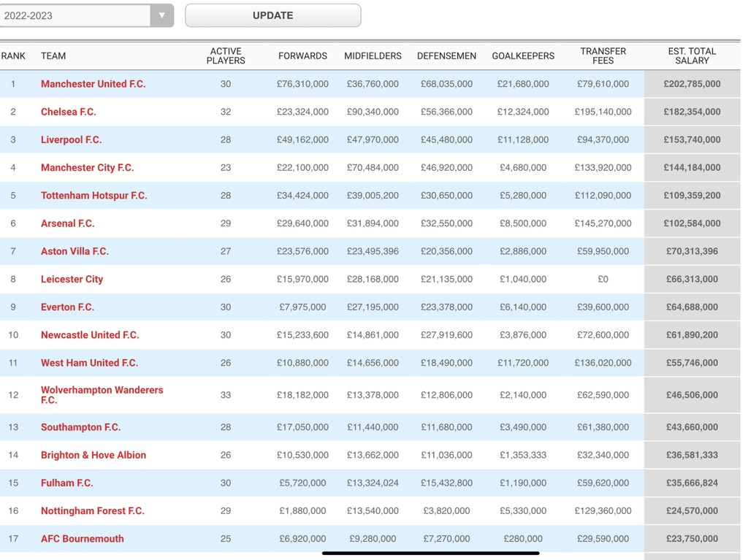The width and height of the screenshot is (748, 560).
Task: Select Chelsea midfielders value £90,340,000
Action: (x=373, y=112)
